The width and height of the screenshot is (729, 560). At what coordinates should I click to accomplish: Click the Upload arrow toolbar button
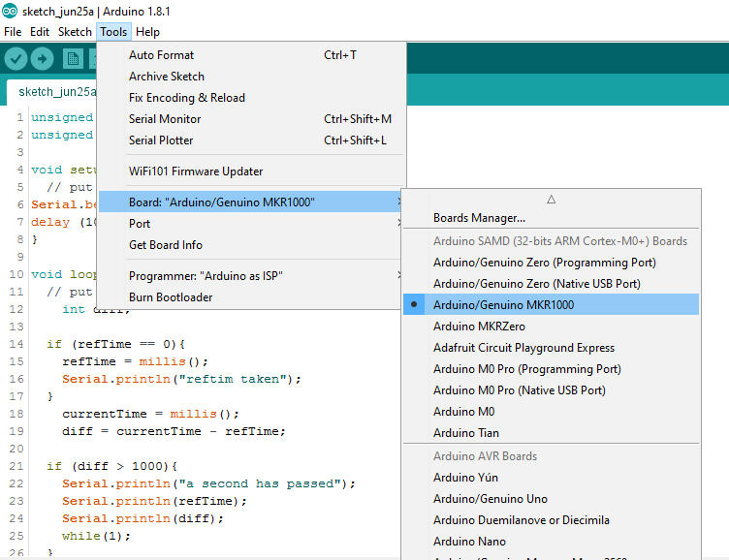tap(42, 59)
